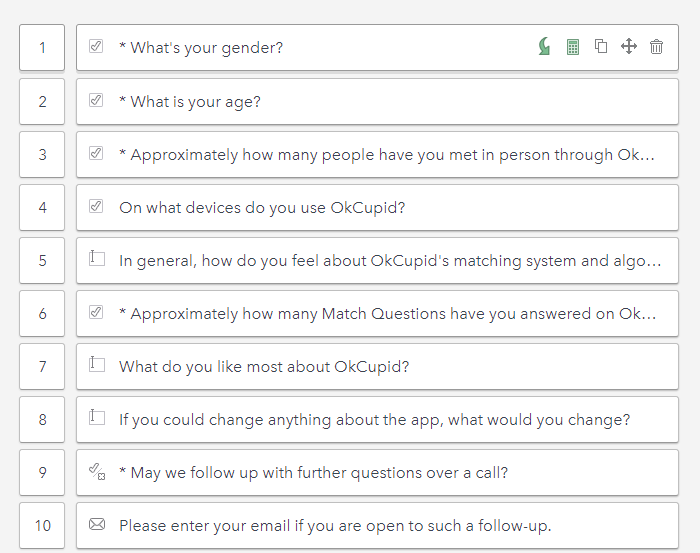The width and height of the screenshot is (700, 553).
Task: Click the text-box icon beside 'What do you like most'
Action: click(x=97, y=364)
